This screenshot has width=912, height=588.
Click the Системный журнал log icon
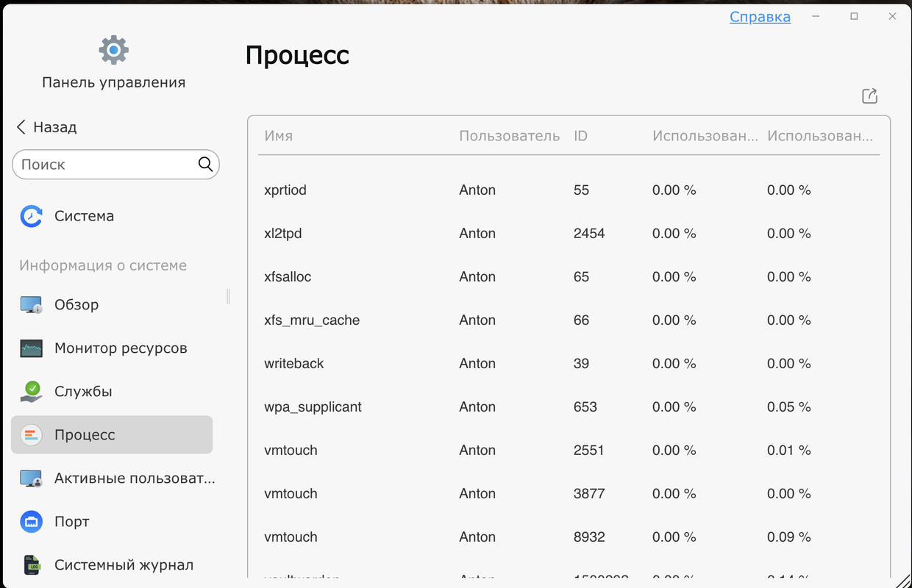[31, 564]
